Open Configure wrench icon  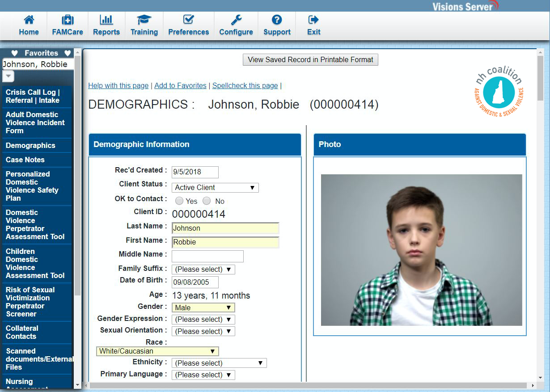point(236,20)
